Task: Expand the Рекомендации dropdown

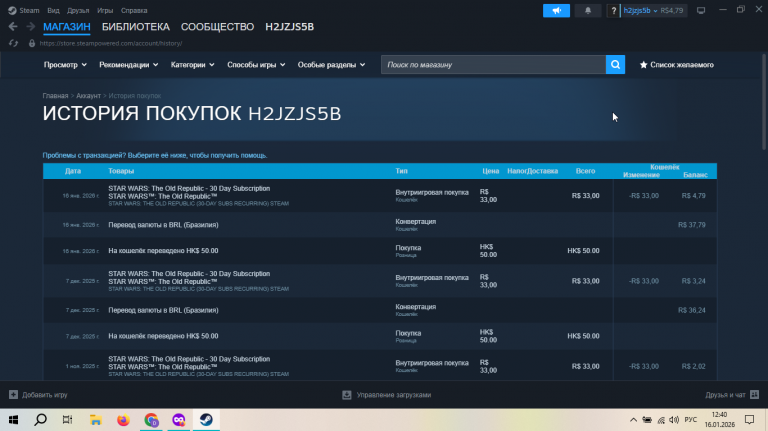Action: pyautogui.click(x=128, y=65)
